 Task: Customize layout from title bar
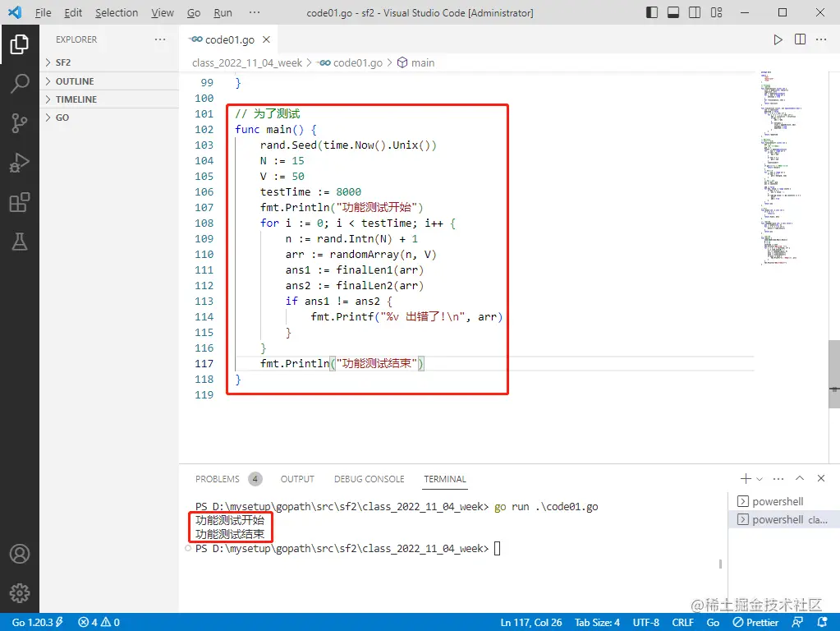[716, 12]
